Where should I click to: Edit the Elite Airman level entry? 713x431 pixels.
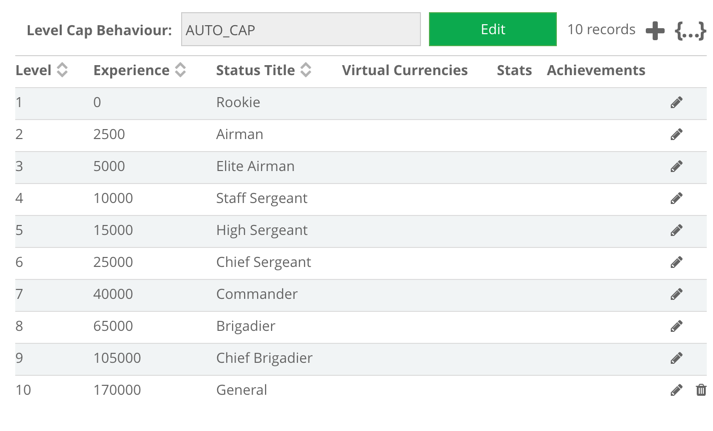(676, 166)
